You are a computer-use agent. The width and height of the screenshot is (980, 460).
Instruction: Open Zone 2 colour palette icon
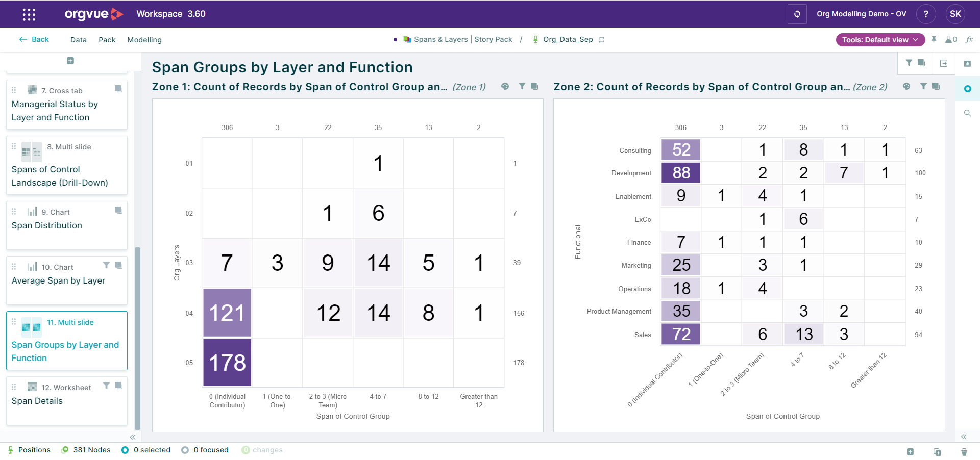906,86
